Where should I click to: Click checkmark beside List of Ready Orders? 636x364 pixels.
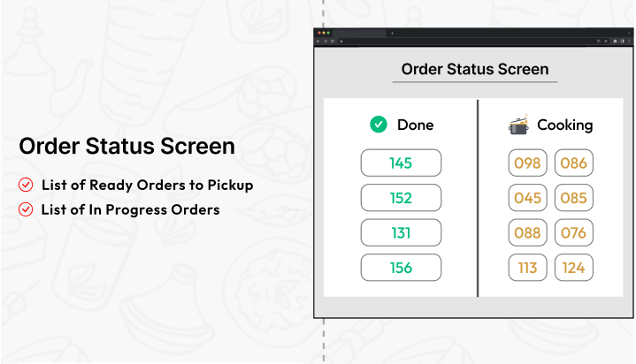tap(26, 185)
